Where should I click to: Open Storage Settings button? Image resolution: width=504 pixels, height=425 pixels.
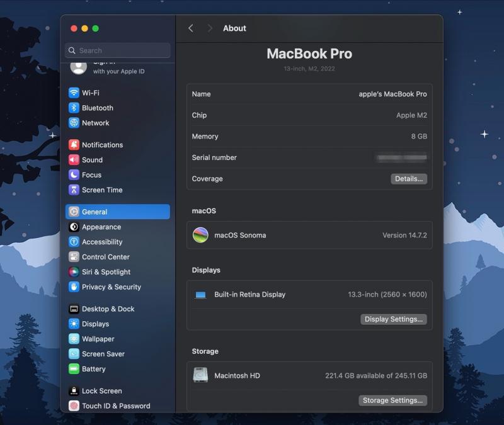click(x=392, y=400)
